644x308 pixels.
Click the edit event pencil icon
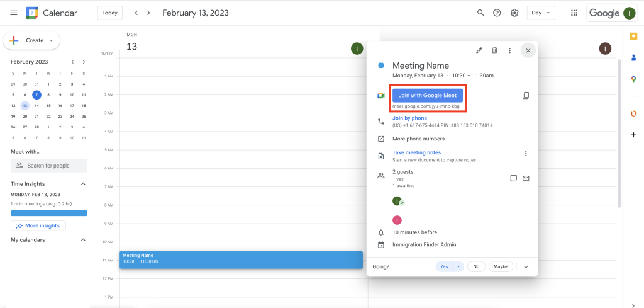coord(479,50)
